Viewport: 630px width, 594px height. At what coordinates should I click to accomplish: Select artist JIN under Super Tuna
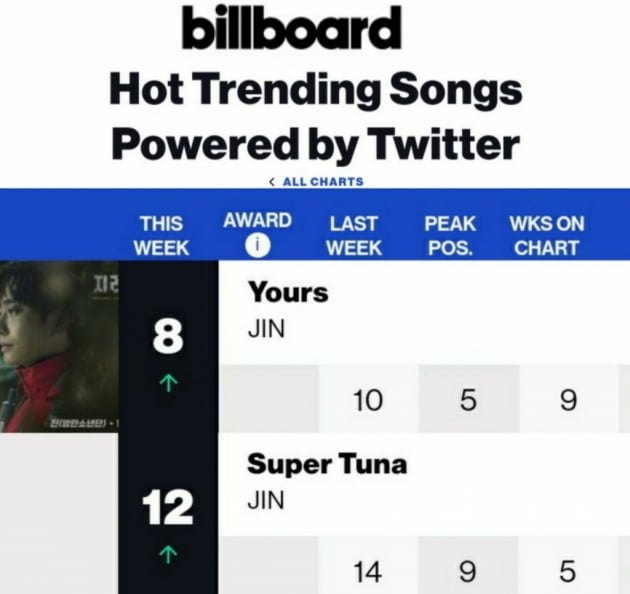tap(266, 500)
